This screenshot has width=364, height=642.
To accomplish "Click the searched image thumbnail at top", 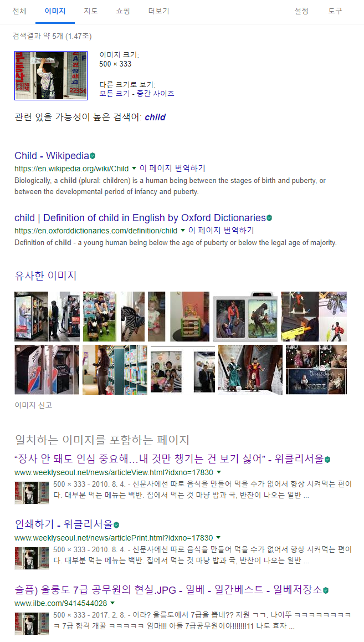I will [51, 75].
